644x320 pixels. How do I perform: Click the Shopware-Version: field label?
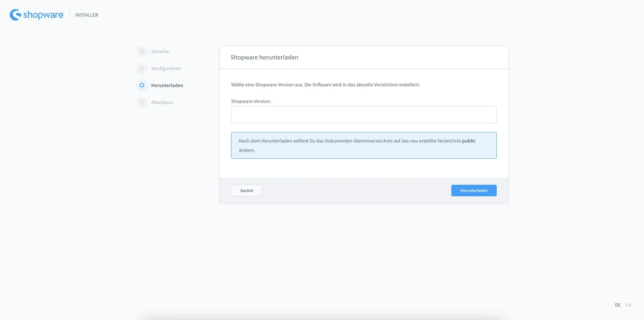[251, 101]
